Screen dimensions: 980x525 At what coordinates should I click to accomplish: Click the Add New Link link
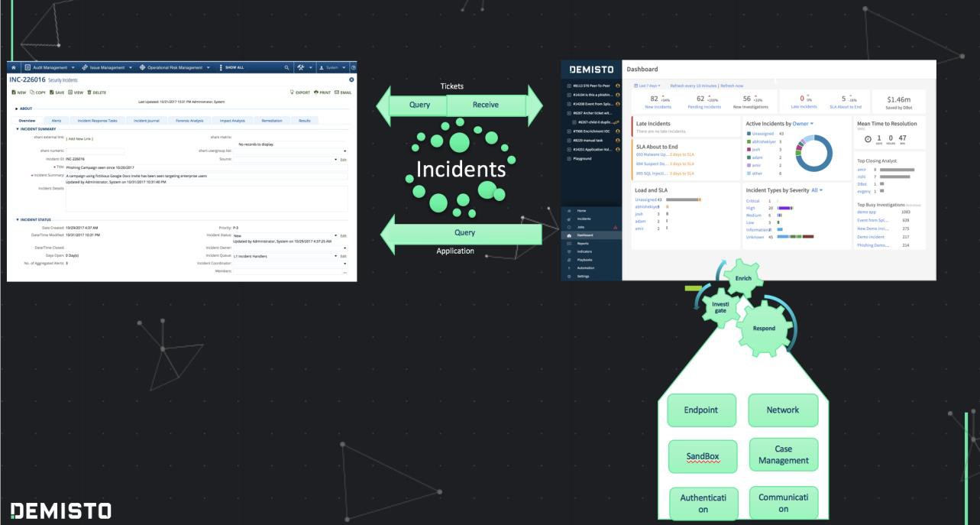pyautogui.click(x=79, y=138)
